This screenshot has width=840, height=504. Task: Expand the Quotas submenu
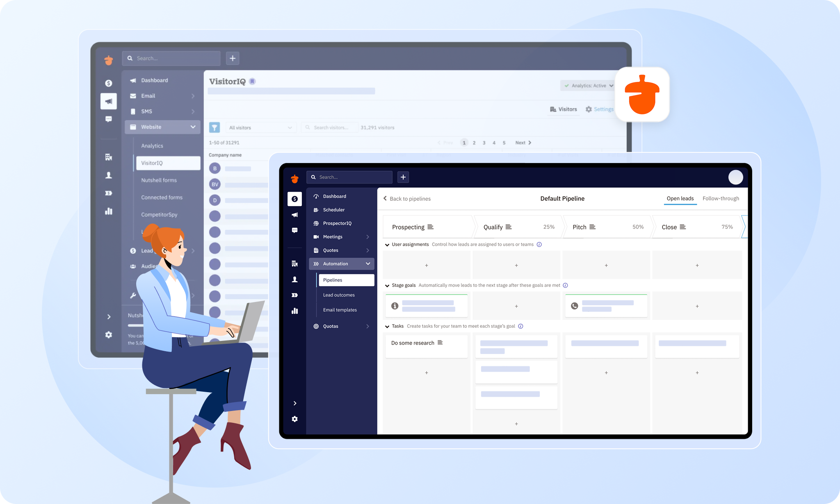point(368,327)
